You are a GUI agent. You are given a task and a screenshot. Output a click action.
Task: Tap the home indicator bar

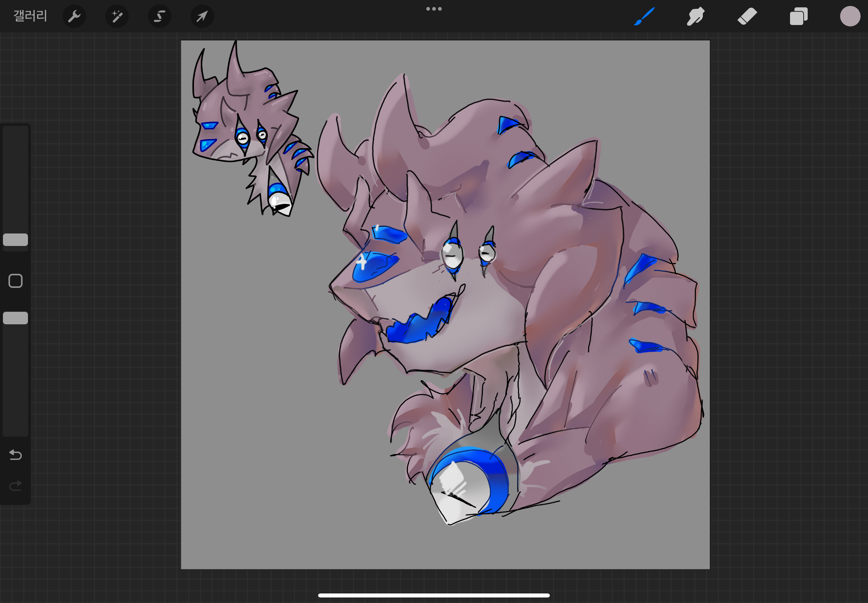434,595
